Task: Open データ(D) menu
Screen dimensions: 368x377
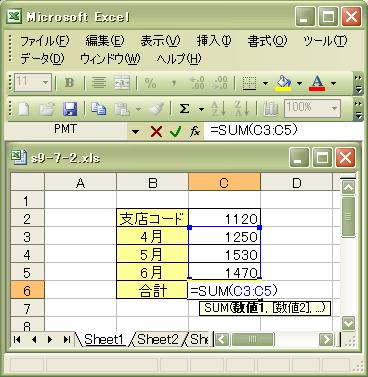Action: coord(42,59)
